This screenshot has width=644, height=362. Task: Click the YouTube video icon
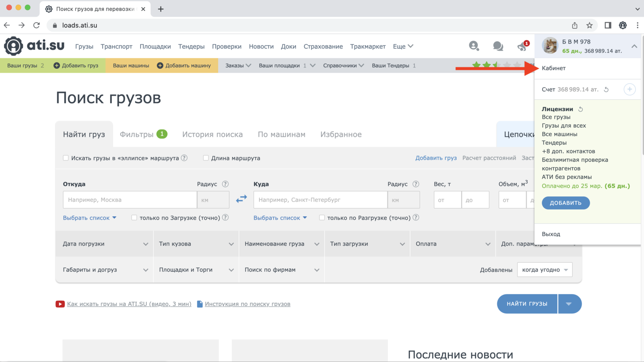tap(60, 304)
